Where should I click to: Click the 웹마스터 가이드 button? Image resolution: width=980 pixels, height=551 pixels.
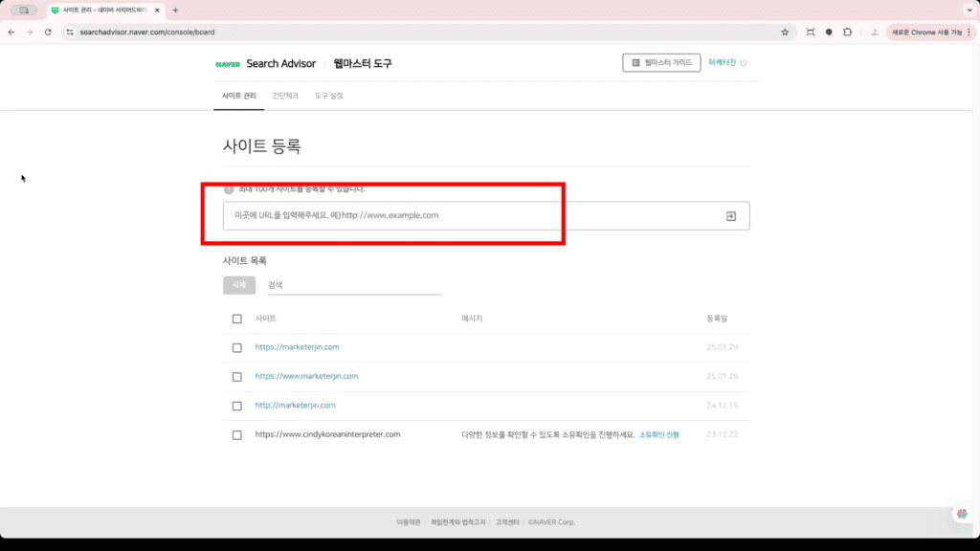tap(661, 62)
